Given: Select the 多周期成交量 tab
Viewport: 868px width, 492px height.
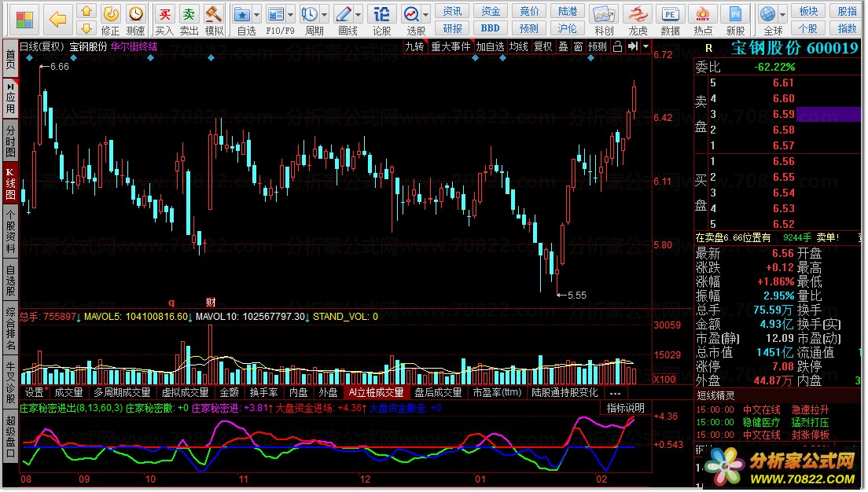Looking at the screenshot, I should pos(123,392).
